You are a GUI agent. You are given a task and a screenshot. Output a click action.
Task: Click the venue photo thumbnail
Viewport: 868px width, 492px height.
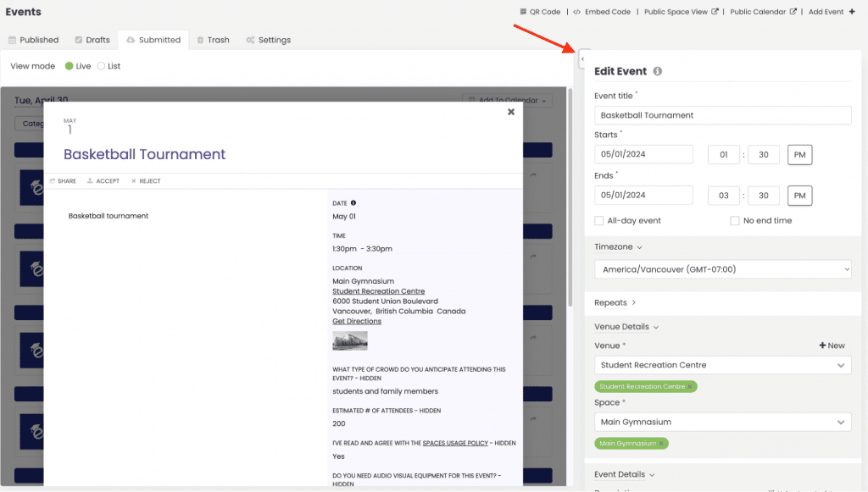[x=350, y=340]
